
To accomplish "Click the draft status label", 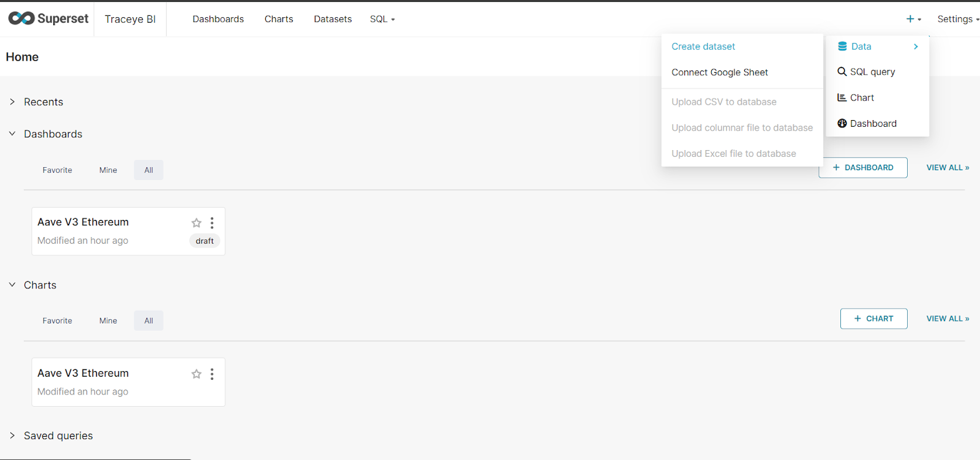I will coord(205,241).
